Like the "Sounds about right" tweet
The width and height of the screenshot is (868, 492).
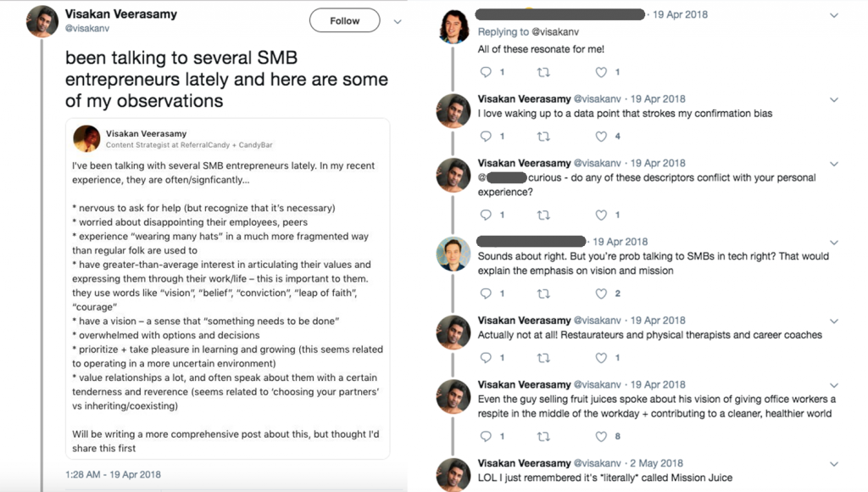coord(601,294)
